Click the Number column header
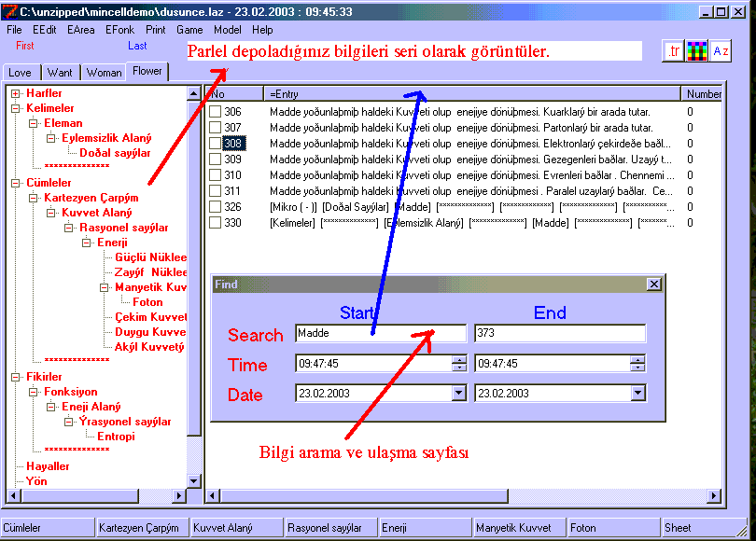Screen dimensions: 756x541 pos(704,94)
